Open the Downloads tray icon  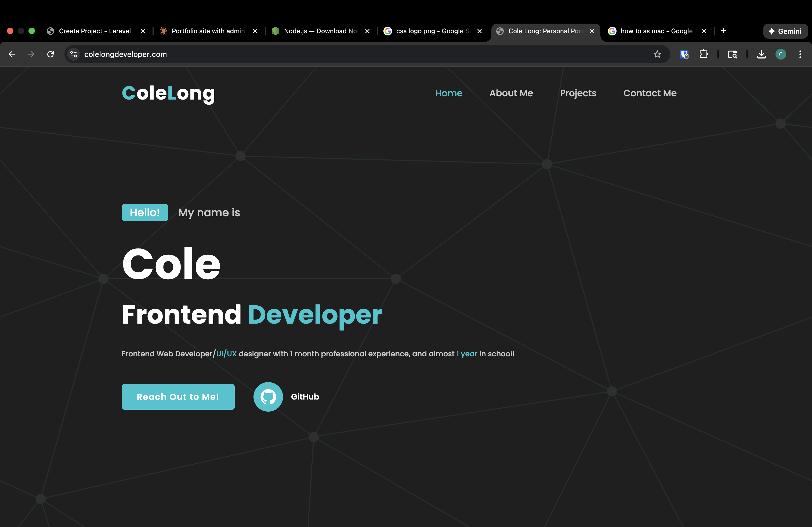click(761, 54)
